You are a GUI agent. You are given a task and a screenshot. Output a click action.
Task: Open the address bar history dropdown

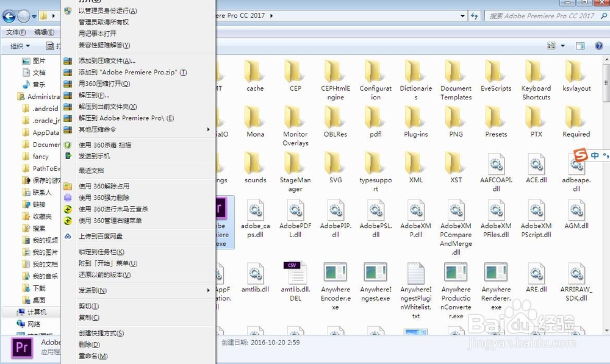click(462, 16)
